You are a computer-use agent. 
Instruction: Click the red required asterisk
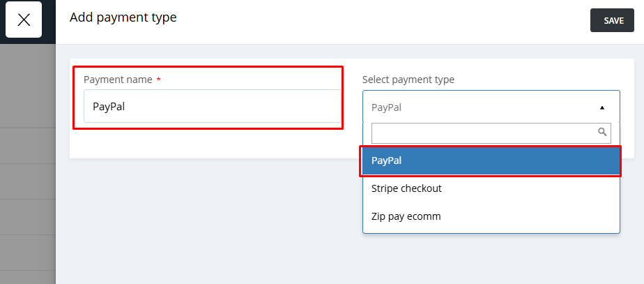pos(159,80)
